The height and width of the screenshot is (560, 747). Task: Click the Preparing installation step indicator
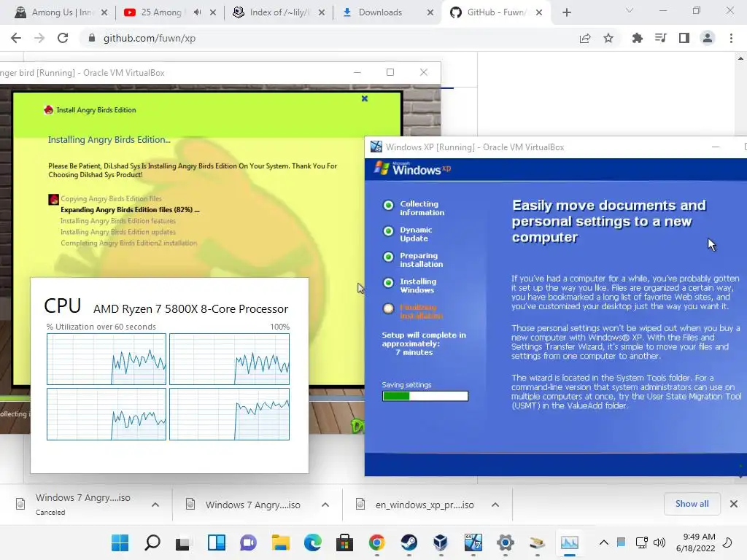point(388,257)
